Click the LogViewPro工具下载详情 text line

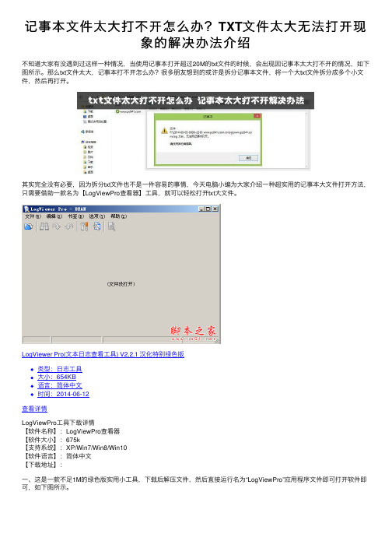click(x=58, y=423)
